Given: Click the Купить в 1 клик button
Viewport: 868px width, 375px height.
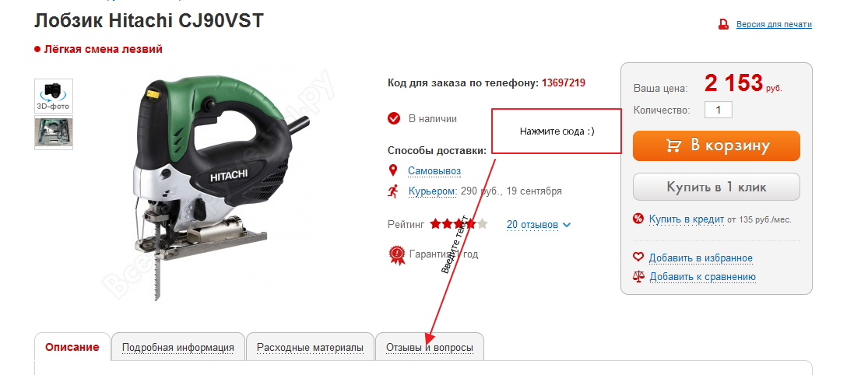Looking at the screenshot, I should click(716, 187).
